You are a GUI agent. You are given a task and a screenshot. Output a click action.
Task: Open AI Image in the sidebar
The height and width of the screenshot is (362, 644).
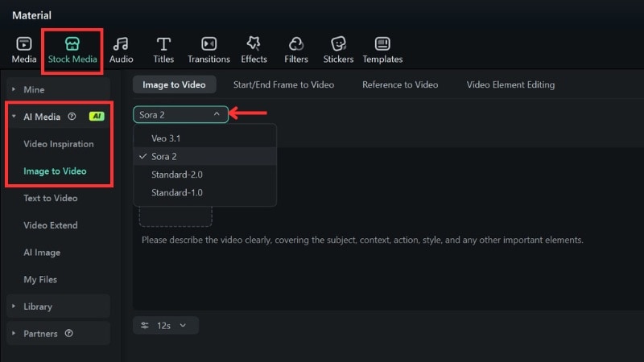[42, 253]
